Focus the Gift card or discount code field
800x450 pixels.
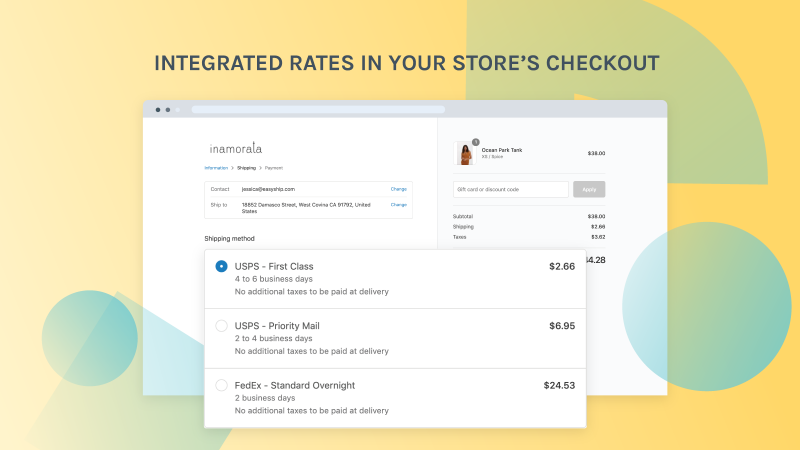point(510,189)
